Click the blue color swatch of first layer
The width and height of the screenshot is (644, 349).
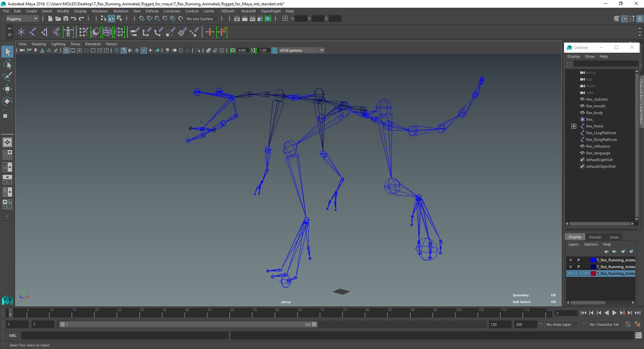tap(593, 260)
